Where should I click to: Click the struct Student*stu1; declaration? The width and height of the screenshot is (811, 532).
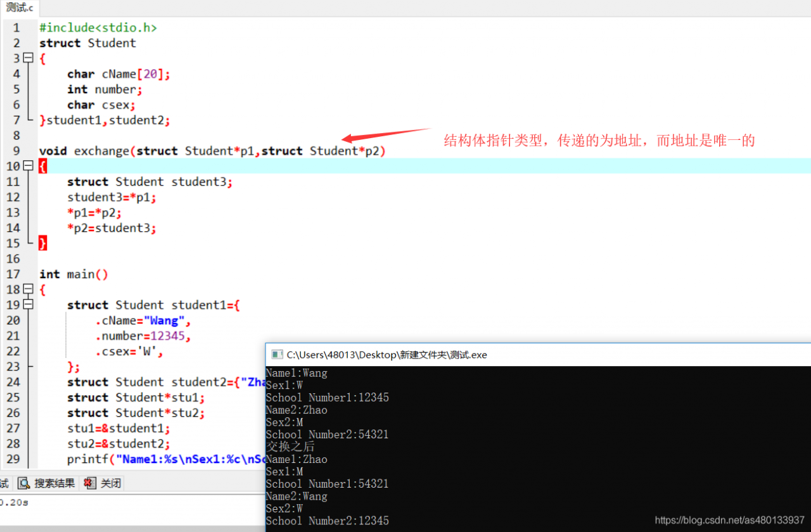[136, 398]
